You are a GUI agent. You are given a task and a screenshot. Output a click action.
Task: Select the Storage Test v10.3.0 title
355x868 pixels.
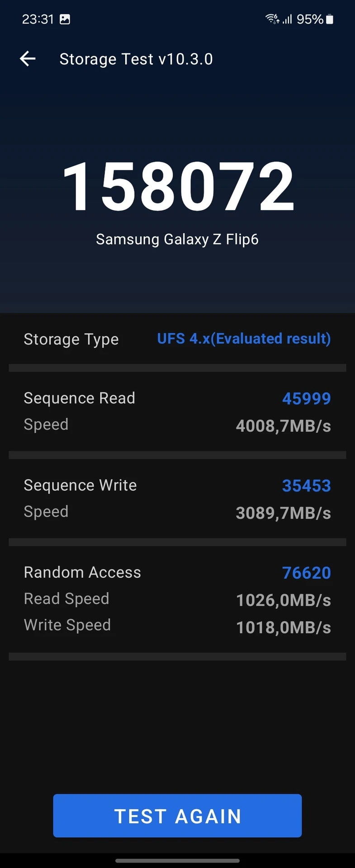[x=136, y=59]
